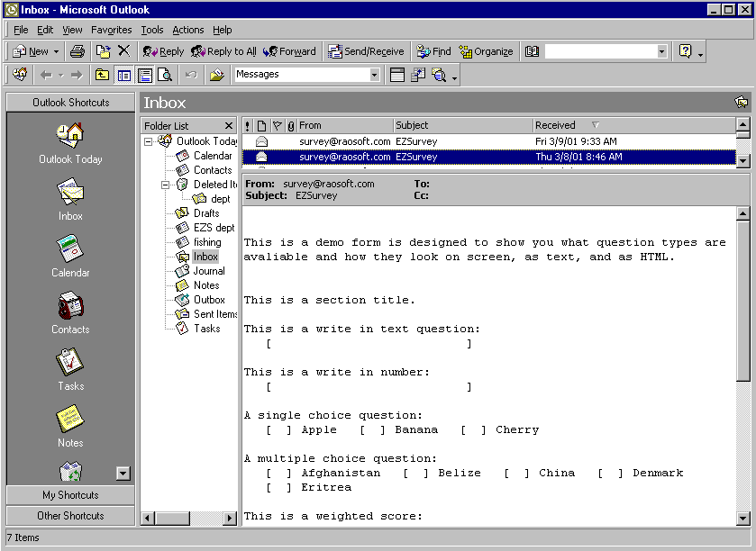Open the New item dropdown arrow
The image size is (756, 551).
click(x=56, y=51)
